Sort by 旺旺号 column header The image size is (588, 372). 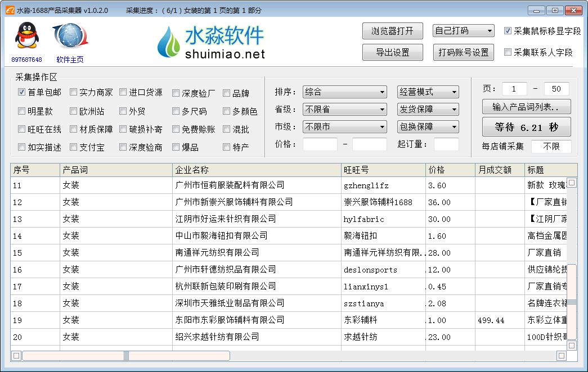pyautogui.click(x=383, y=170)
